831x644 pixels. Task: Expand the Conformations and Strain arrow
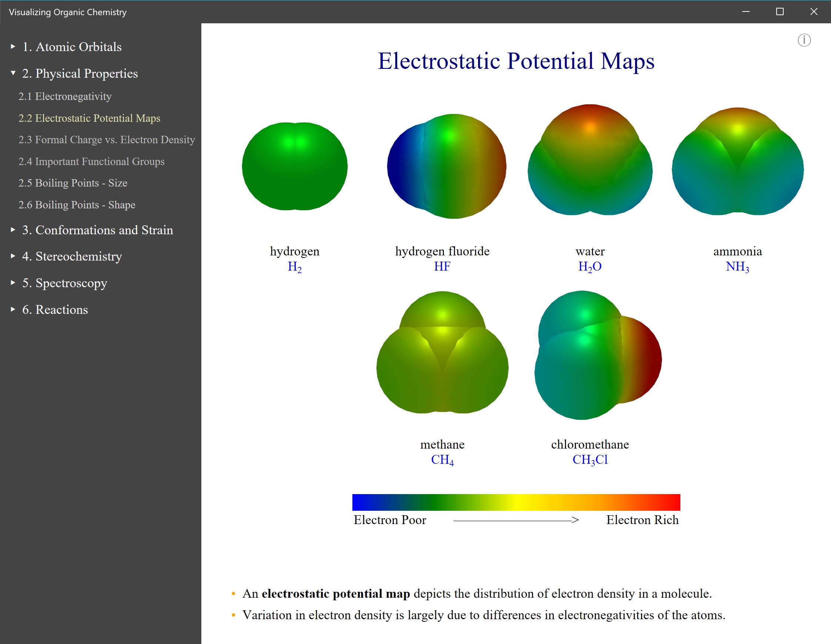tap(13, 229)
